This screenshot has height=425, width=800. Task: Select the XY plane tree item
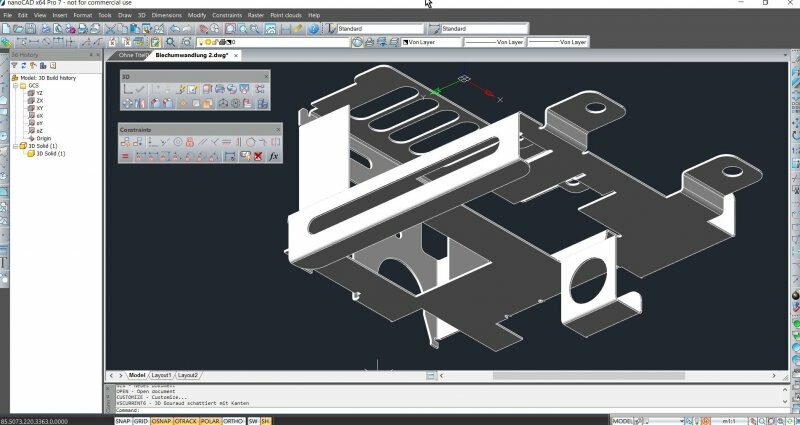coord(39,107)
